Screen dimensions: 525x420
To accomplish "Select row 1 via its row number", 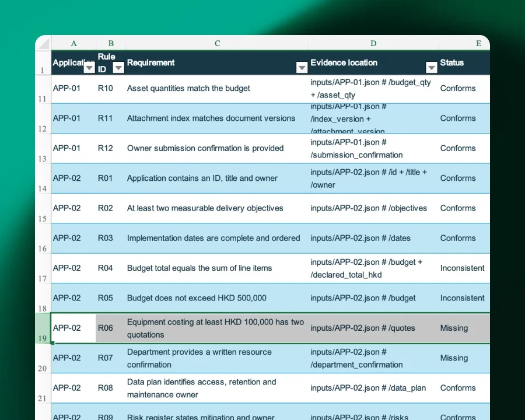I will (43, 62).
